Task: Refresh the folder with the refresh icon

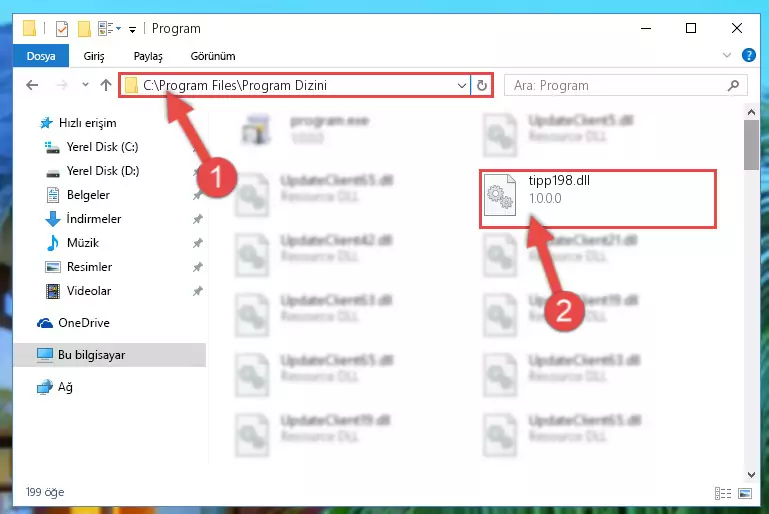Action: (x=482, y=85)
